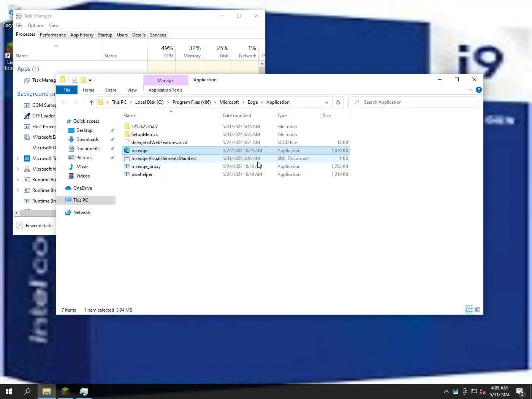
Task: Click Properties icon in quick access toolbar
Action: pos(75,80)
